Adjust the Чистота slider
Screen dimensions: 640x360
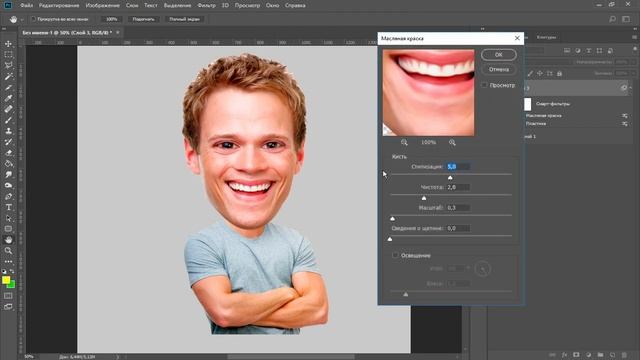424,198
